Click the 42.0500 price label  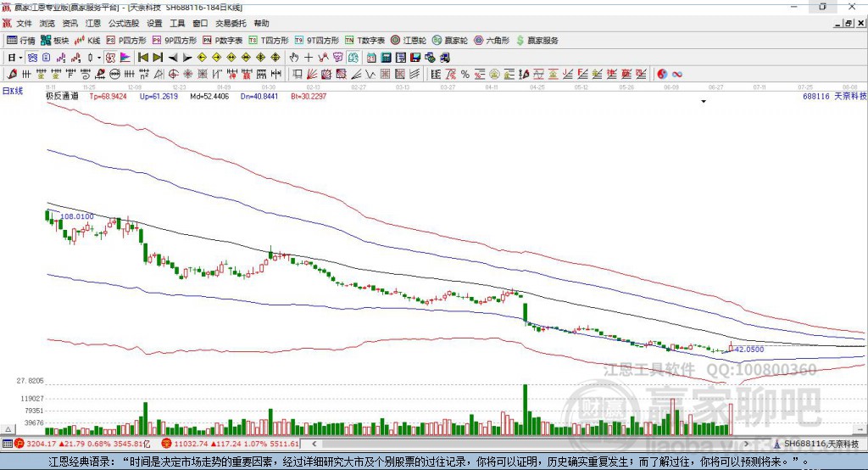(x=749, y=350)
